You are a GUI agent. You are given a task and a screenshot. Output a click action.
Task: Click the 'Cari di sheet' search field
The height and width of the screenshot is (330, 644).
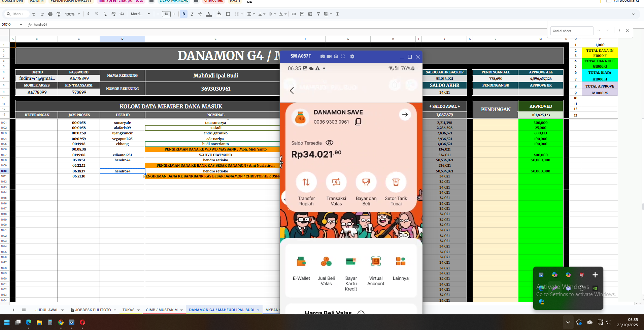pyautogui.click(x=572, y=31)
